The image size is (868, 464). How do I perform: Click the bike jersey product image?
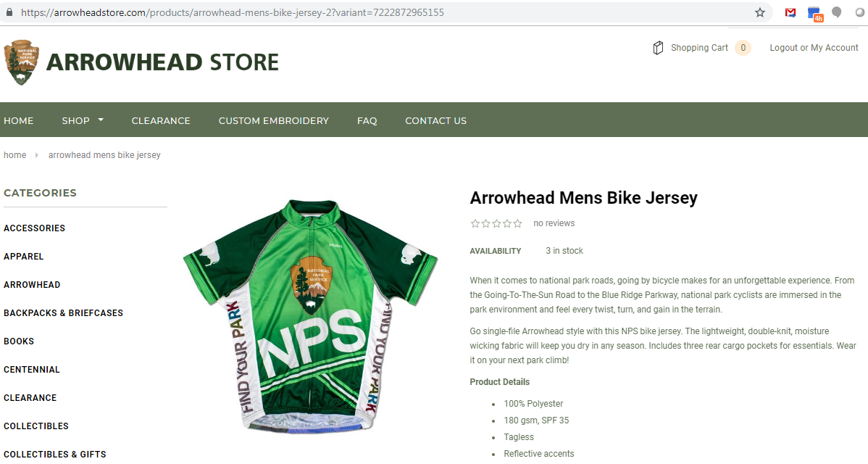click(310, 316)
